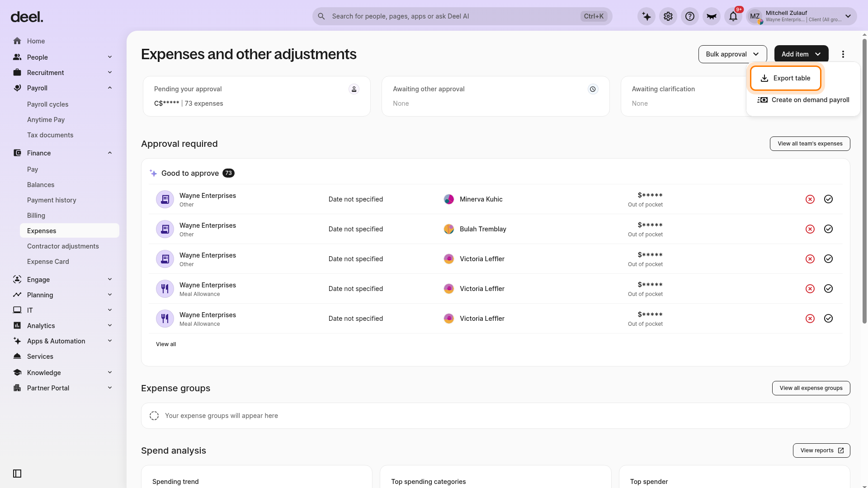Open the three-dot more options menu
The width and height of the screenshot is (868, 488).
[843, 54]
